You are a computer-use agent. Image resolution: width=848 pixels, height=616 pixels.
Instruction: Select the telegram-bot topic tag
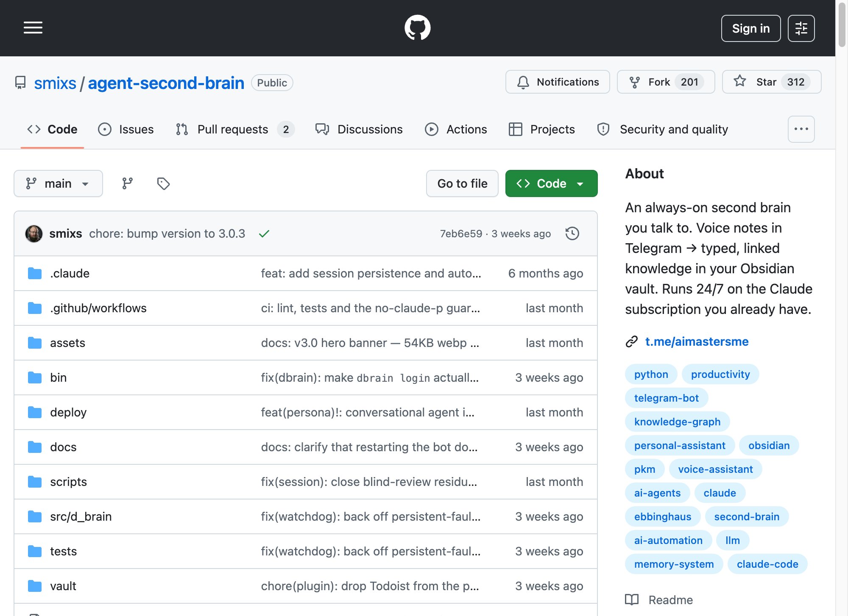coord(667,398)
